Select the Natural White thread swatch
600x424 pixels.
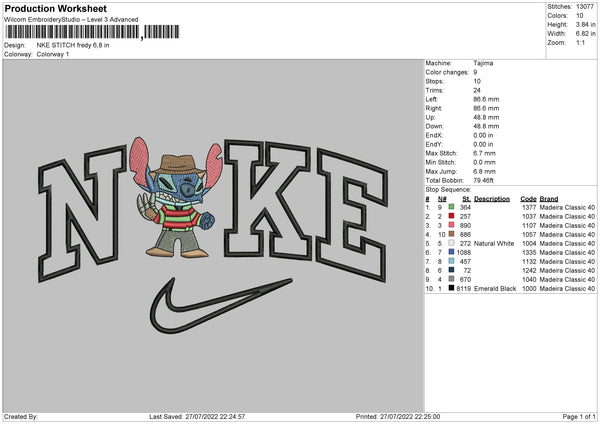click(x=452, y=243)
